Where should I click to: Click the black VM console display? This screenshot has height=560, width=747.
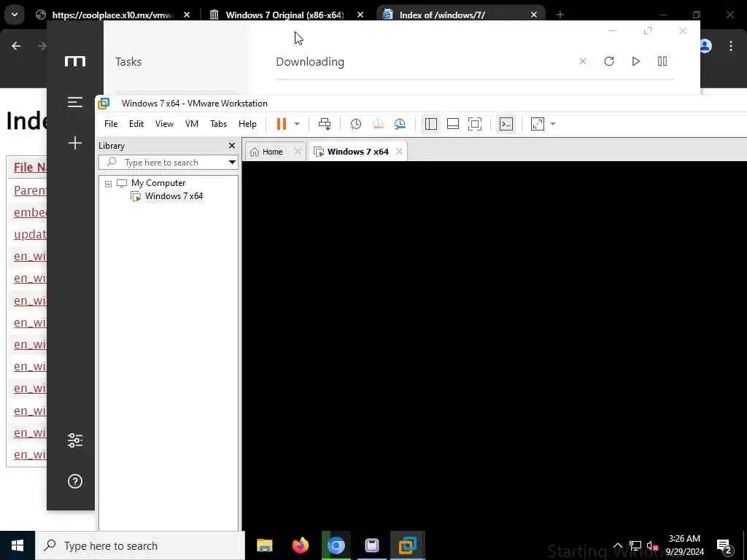494,346
